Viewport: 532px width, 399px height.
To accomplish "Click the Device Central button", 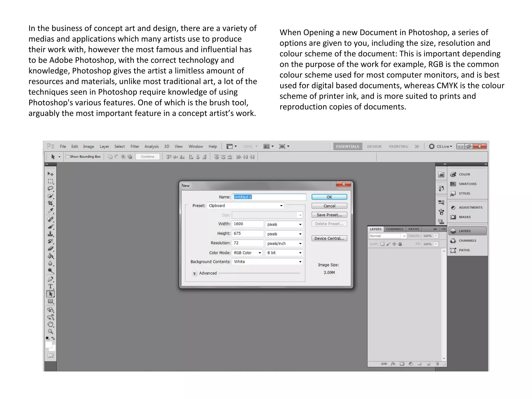I will [x=329, y=238].
